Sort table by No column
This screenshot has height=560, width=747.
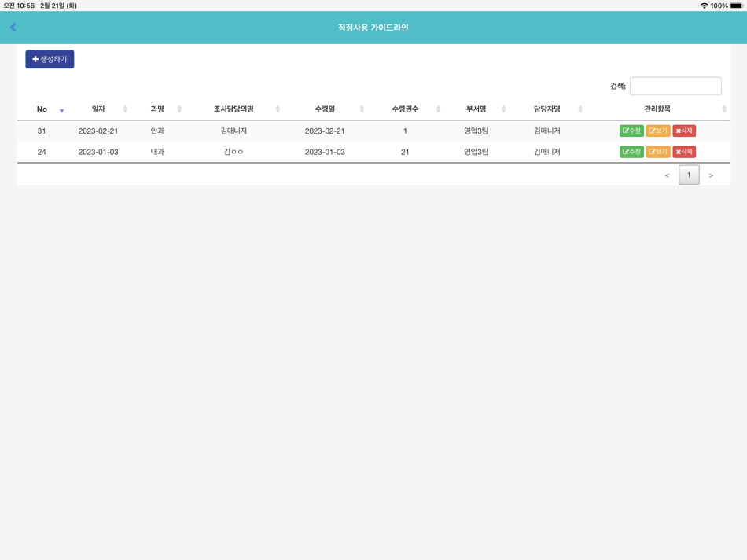click(x=42, y=109)
